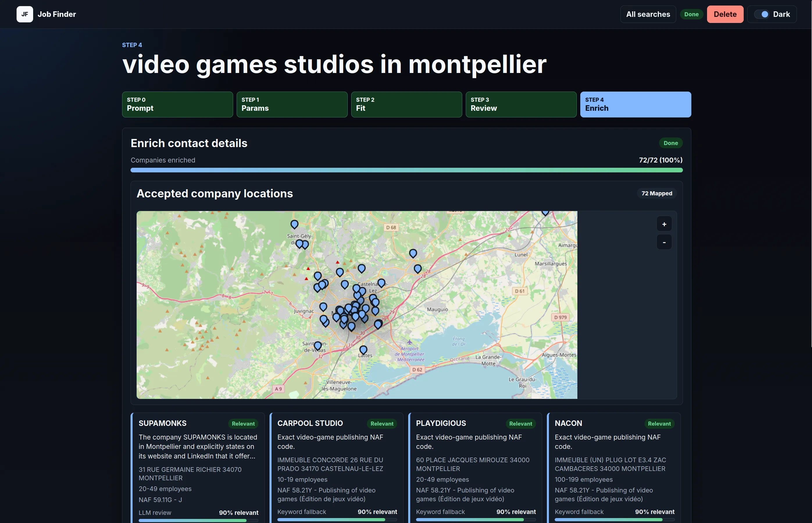The image size is (812, 523).
Task: Click the map pin at Lattes
Action: tap(363, 350)
